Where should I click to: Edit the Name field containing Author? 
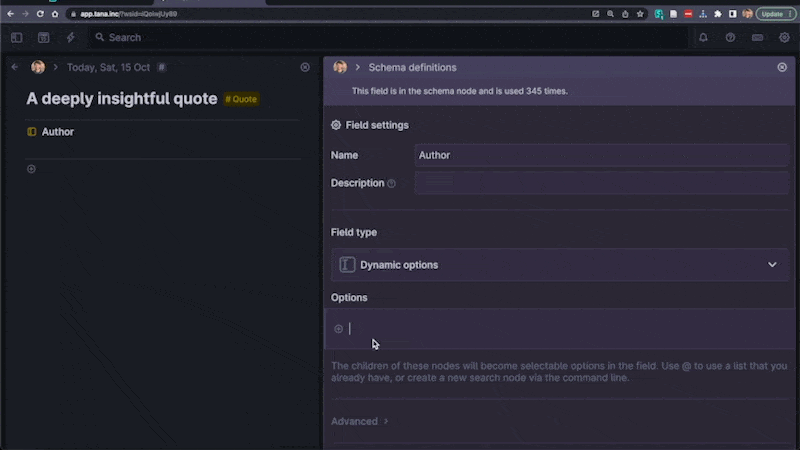tap(601, 155)
